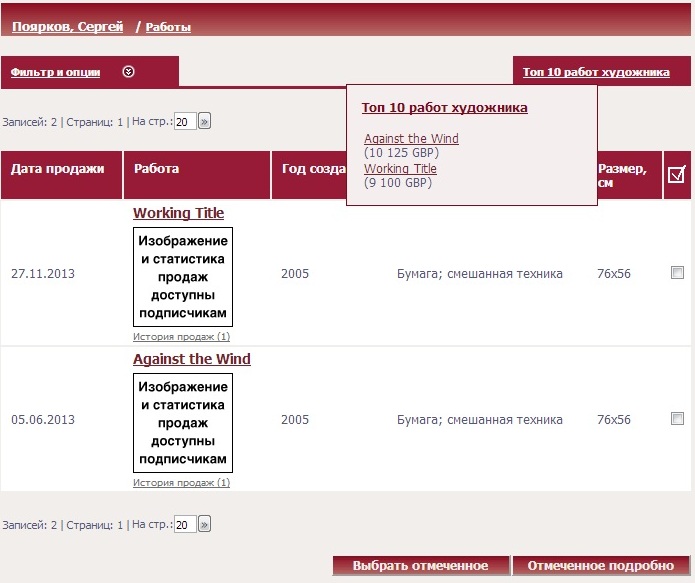Click the Поярков, Сергей breadcrumb link
Image resolution: width=695 pixels, height=583 pixels.
67,27
